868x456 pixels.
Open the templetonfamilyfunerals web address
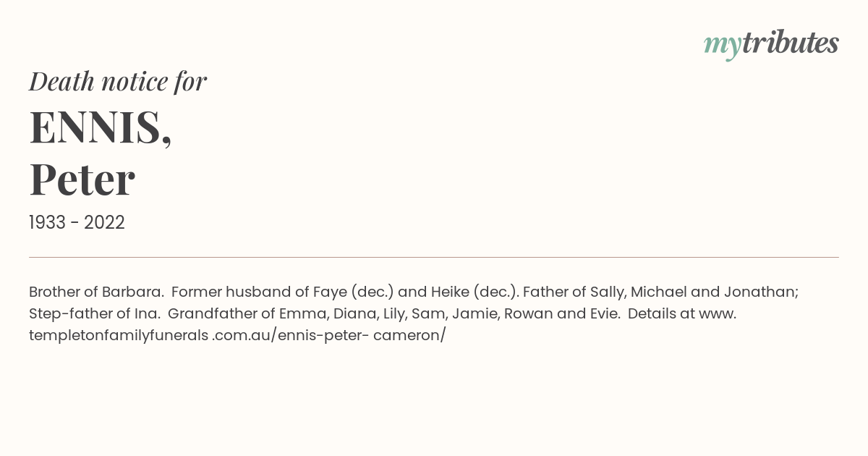(x=237, y=336)
